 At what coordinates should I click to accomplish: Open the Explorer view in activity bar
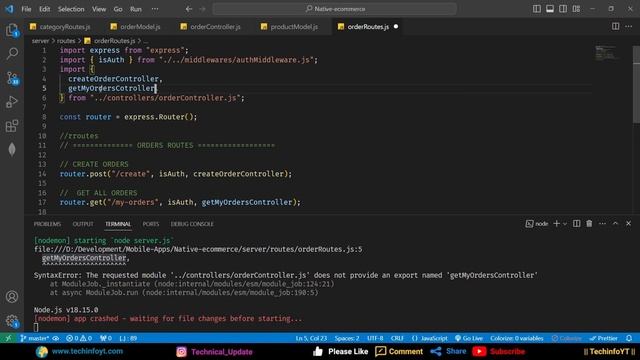point(12,30)
